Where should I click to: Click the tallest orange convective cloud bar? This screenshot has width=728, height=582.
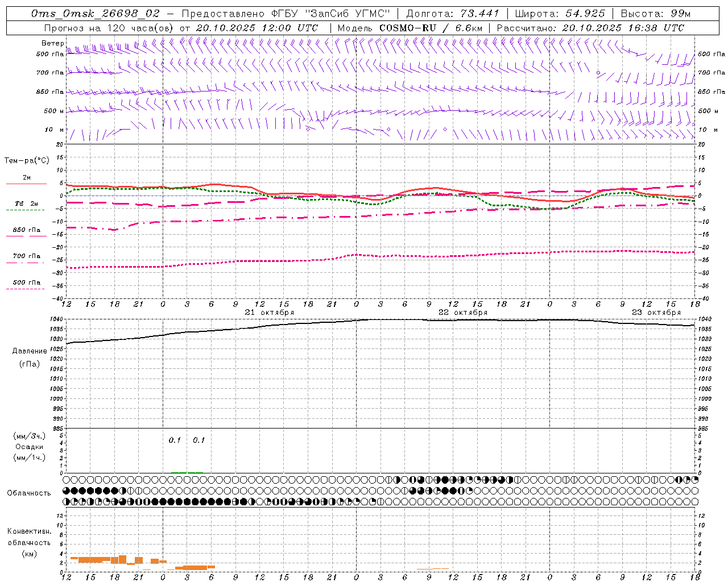click(122, 559)
